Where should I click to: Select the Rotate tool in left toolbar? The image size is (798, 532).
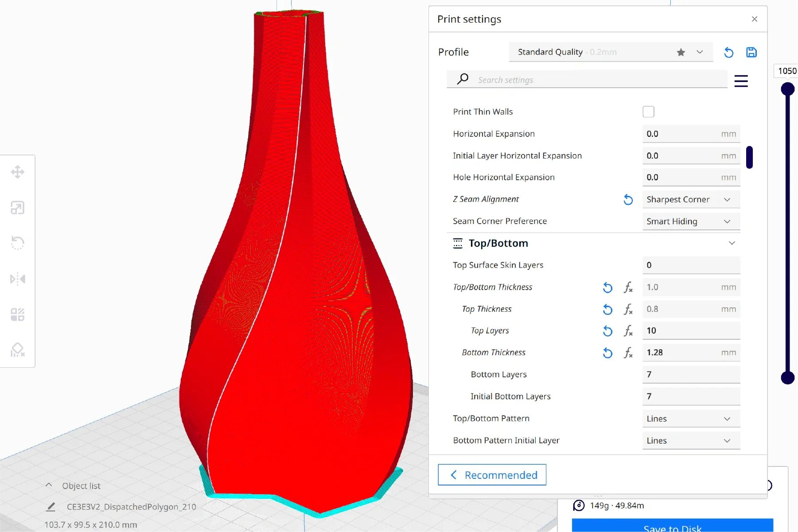coord(18,243)
